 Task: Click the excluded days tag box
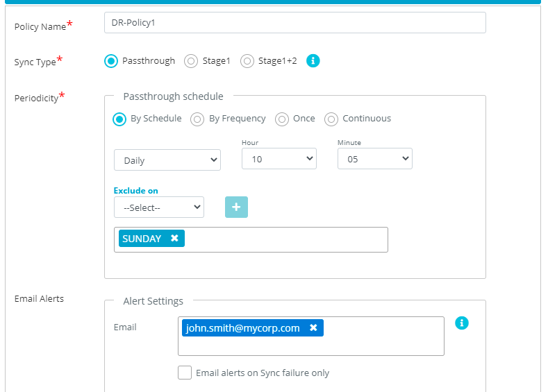pyautogui.click(x=285, y=239)
